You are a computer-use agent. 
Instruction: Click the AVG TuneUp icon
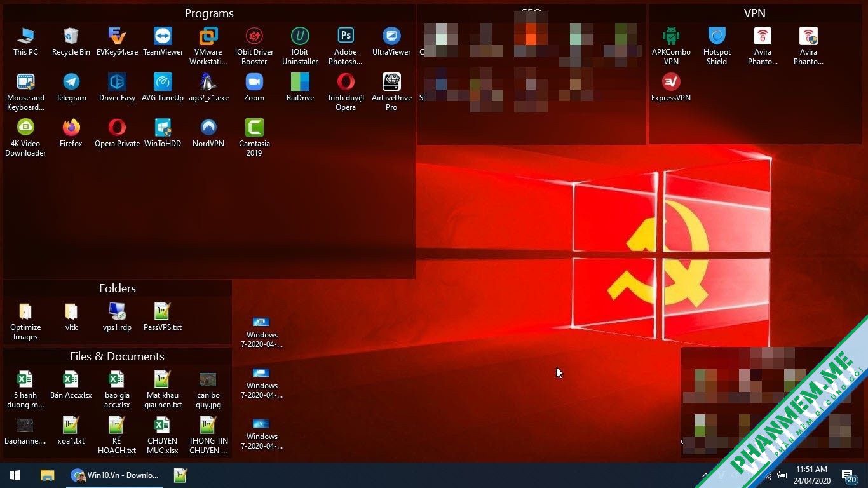pos(163,87)
